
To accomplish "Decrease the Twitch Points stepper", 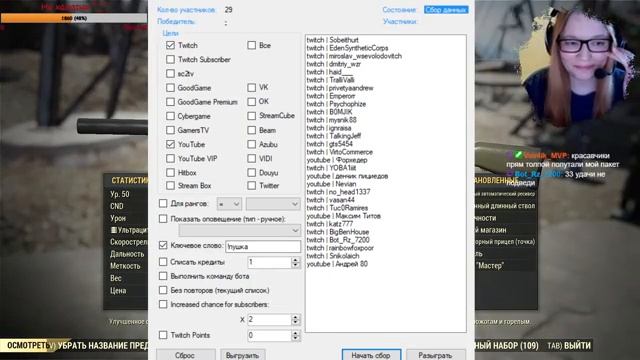I will click(296, 338).
